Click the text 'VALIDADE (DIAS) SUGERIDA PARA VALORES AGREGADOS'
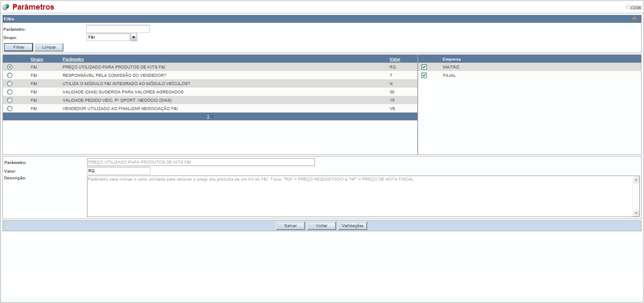 123,92
